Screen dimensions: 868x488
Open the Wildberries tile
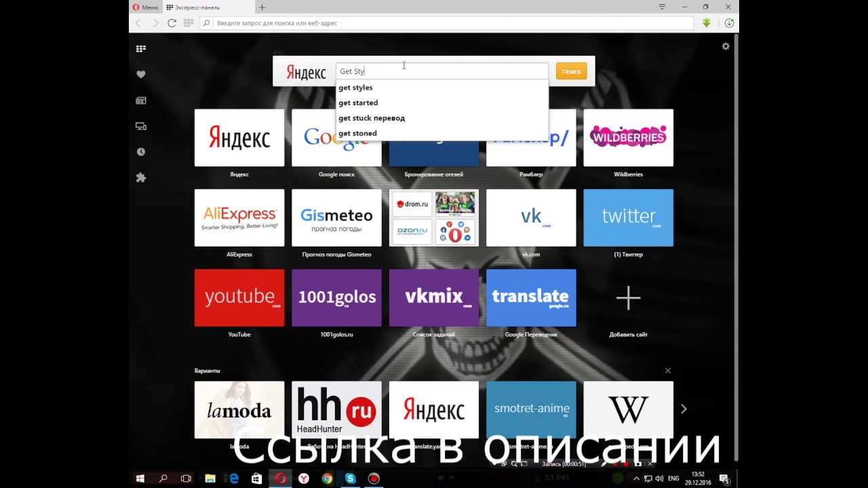[629, 138]
